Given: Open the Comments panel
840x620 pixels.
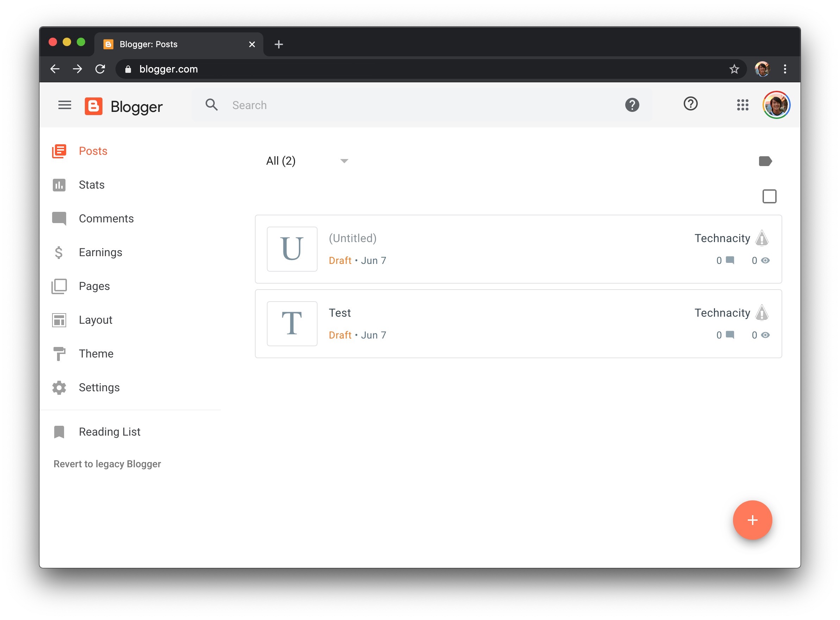Looking at the screenshot, I should [58, 219].
